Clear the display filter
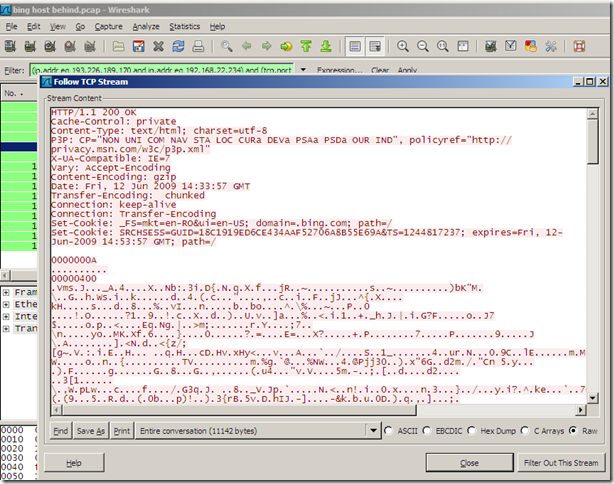614x484 pixels. pyautogui.click(x=380, y=70)
